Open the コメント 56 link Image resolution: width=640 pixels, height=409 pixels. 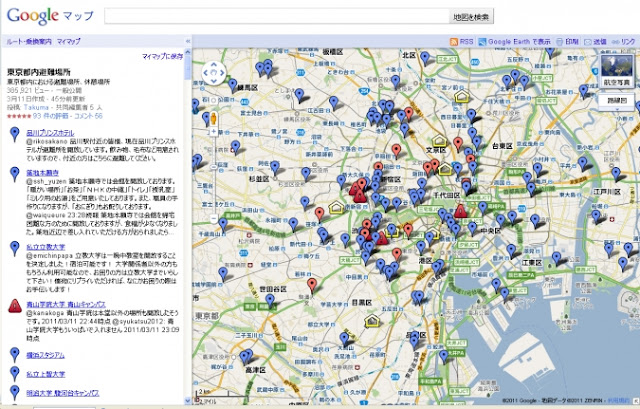pyautogui.click(x=87, y=116)
